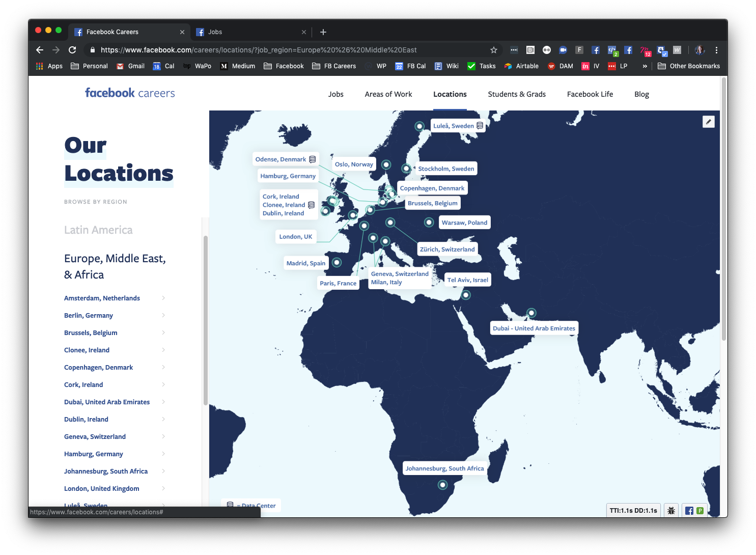The width and height of the screenshot is (756, 555).
Task: Open the FB Careers bookmark folder
Action: 334,66
